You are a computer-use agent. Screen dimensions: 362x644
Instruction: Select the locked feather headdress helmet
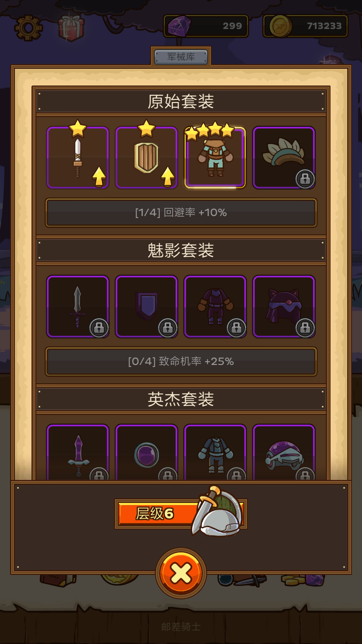tap(284, 158)
